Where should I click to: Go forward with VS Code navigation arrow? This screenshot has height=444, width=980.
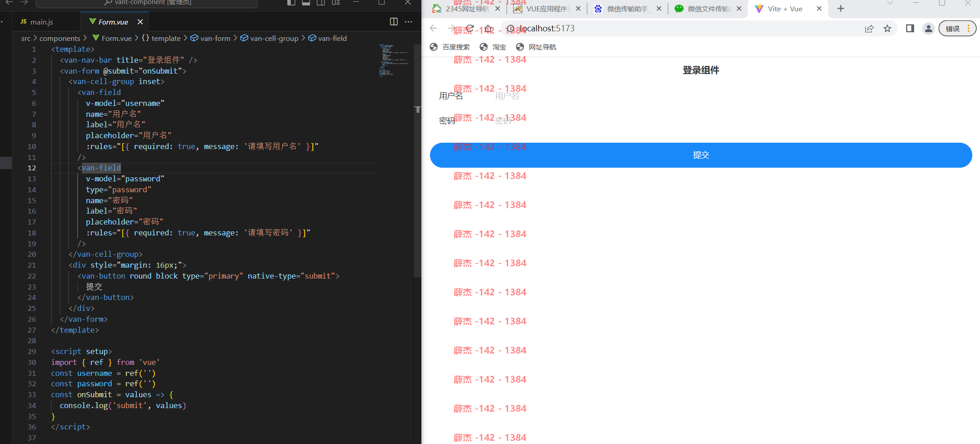tap(24, 3)
